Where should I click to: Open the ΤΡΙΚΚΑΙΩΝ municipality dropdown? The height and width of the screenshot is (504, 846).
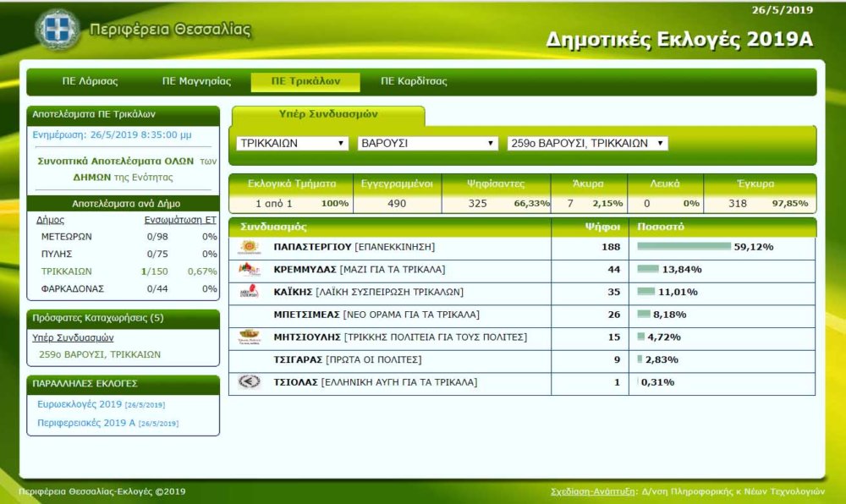click(x=292, y=144)
